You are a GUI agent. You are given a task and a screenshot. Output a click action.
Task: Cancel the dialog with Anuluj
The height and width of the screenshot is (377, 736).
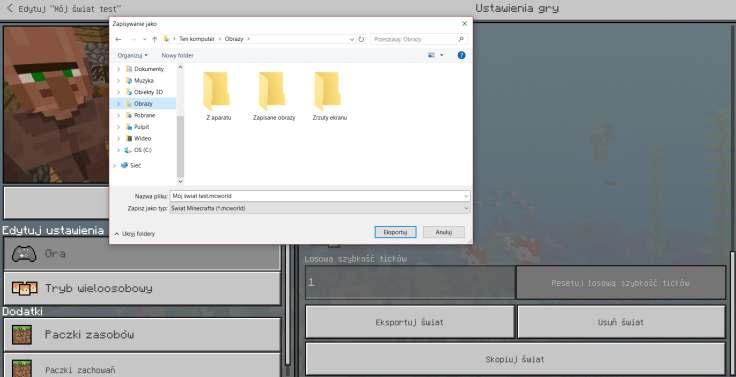pos(444,232)
